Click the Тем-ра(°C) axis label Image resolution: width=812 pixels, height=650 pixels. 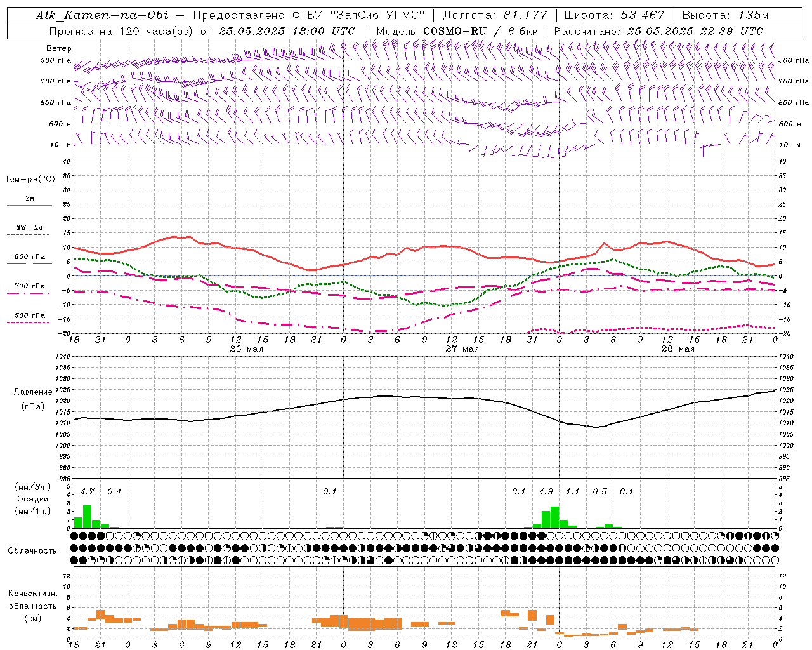(30, 180)
